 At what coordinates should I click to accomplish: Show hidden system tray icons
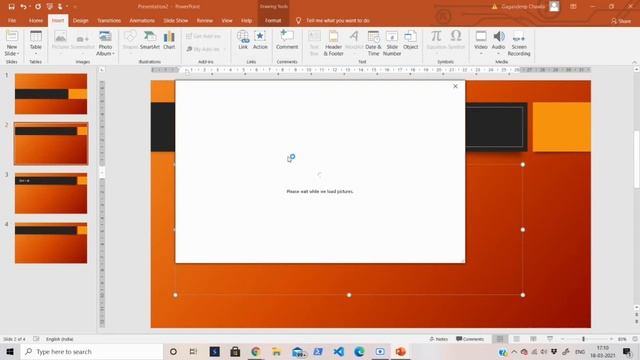pos(514,351)
